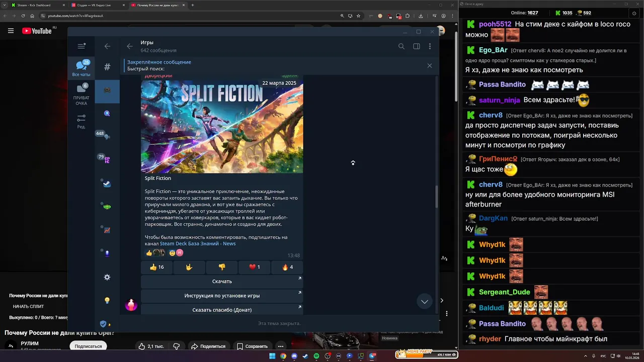Click the Telegram chat scrollbar

(x=437, y=196)
